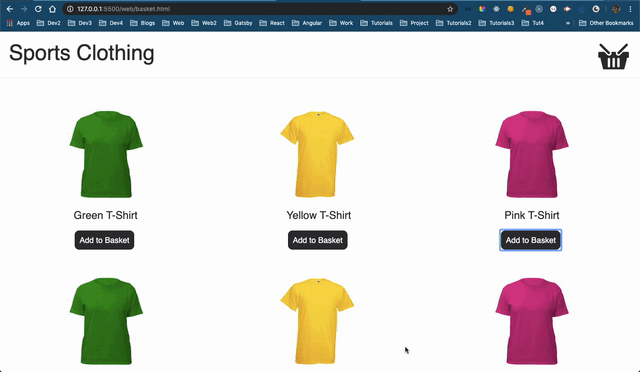Click the browser forward arrow
The image size is (640, 372).
coord(24,9)
